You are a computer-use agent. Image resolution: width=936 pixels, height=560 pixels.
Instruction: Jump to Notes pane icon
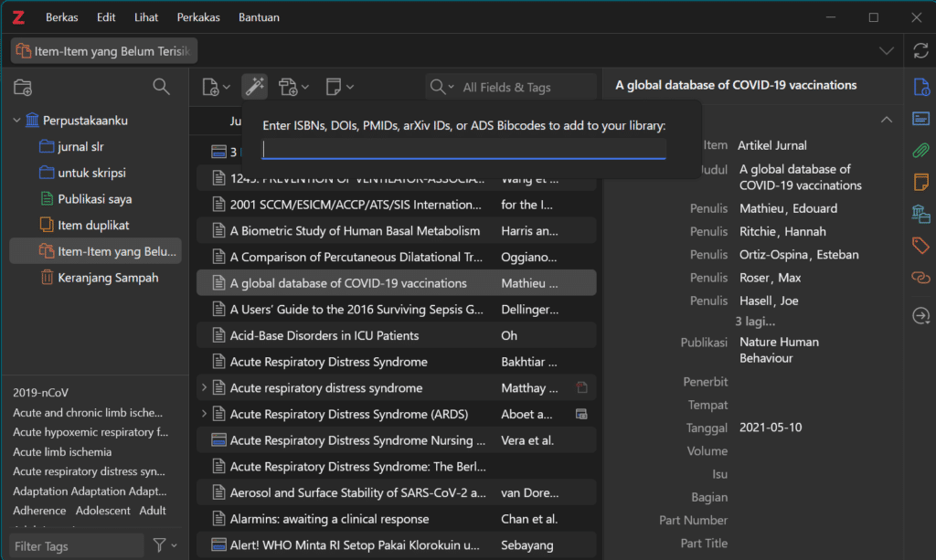[921, 182]
